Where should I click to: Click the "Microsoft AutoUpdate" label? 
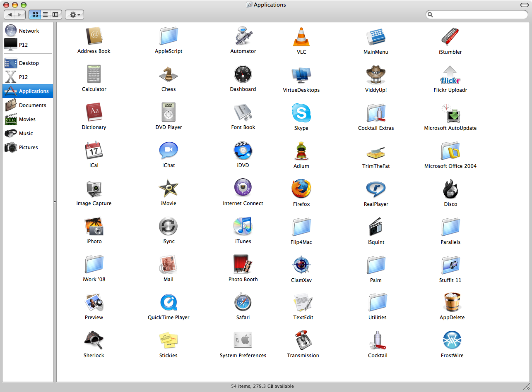[450, 128]
